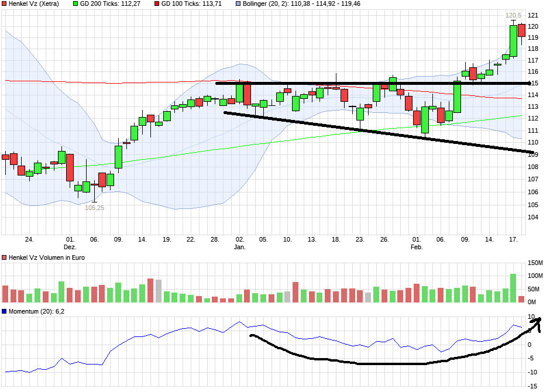This screenshot has width=550, height=392.
Task: Click the blue Momentum (20) legend swatch
Action: (x=4, y=312)
